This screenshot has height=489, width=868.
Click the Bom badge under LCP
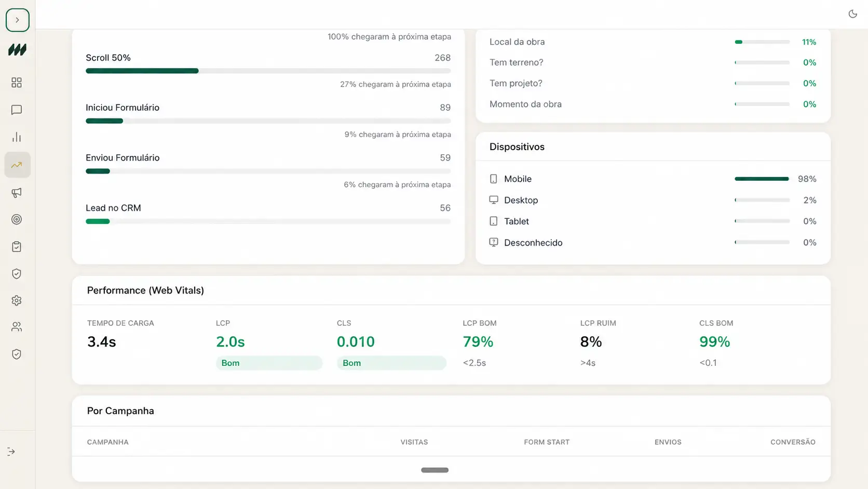[x=269, y=363]
